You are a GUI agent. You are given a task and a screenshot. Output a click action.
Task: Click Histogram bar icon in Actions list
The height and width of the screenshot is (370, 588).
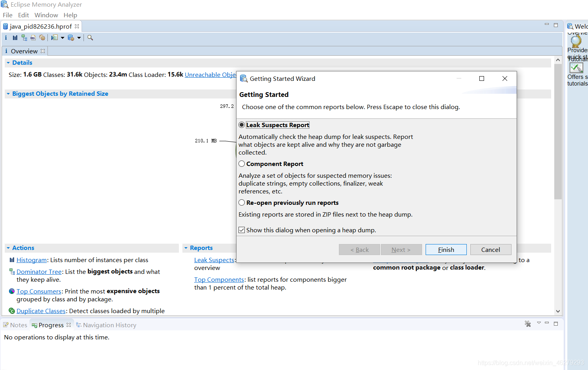click(x=12, y=260)
